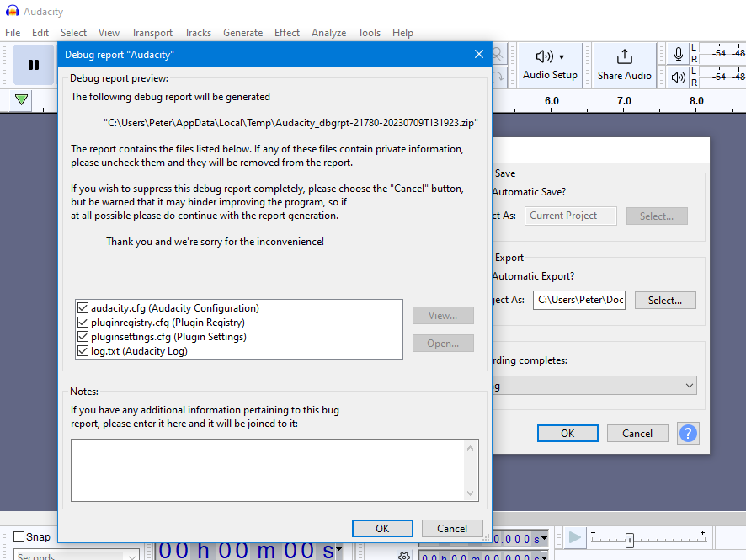
Task: Click the green triangle tool icon below Pause
Action: [21, 100]
